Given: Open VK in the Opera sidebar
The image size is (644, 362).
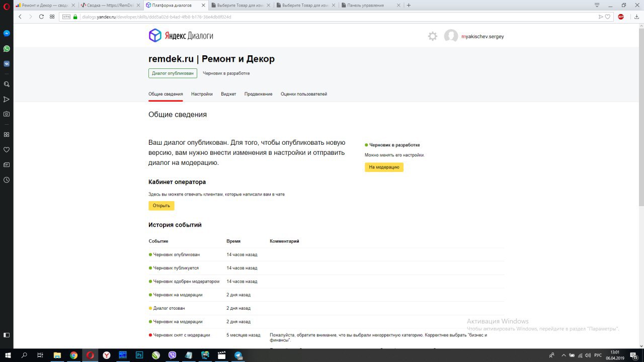Looking at the screenshot, I should (7, 64).
